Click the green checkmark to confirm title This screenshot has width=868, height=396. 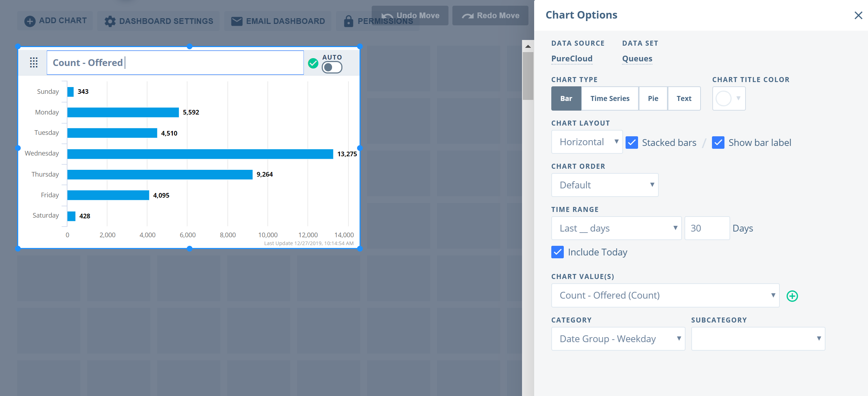313,63
